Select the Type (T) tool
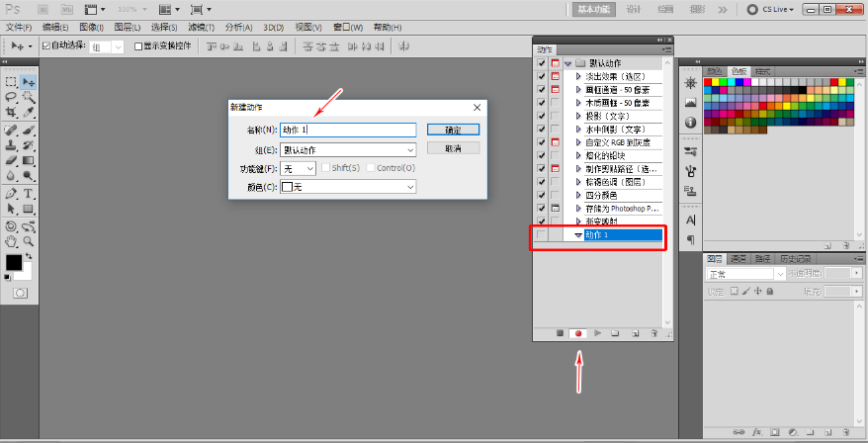Viewport: 868px width, 443px height. click(29, 193)
